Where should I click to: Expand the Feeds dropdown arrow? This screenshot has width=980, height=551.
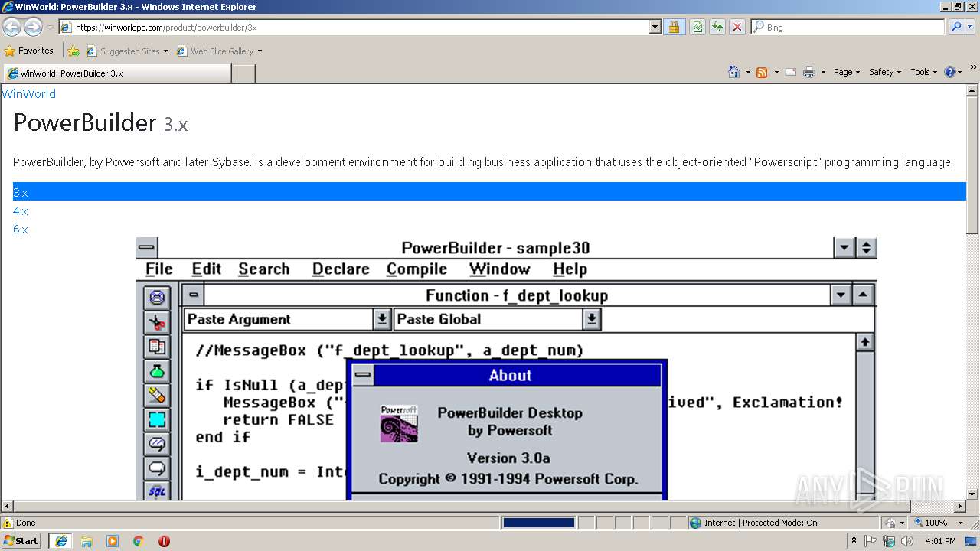point(776,73)
